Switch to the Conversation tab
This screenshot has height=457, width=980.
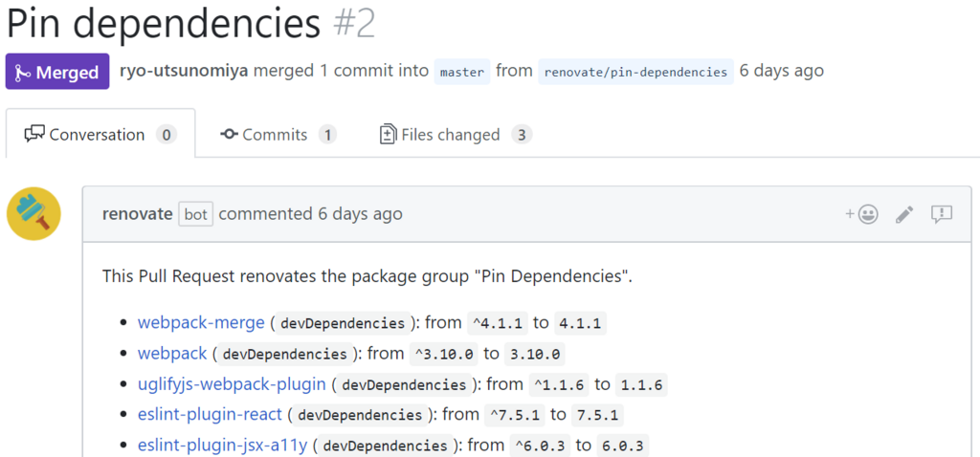(100, 134)
